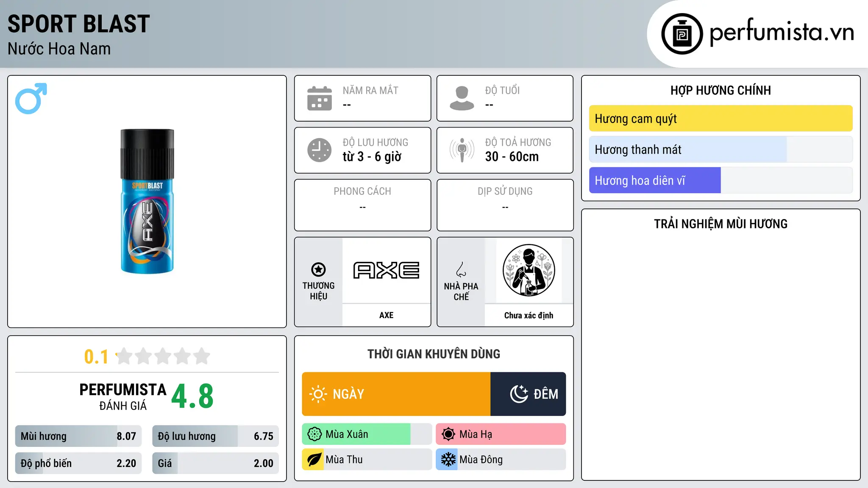This screenshot has height=488, width=868.
Task: Click the green Mùa Xuân season bar
Action: [x=367, y=434]
